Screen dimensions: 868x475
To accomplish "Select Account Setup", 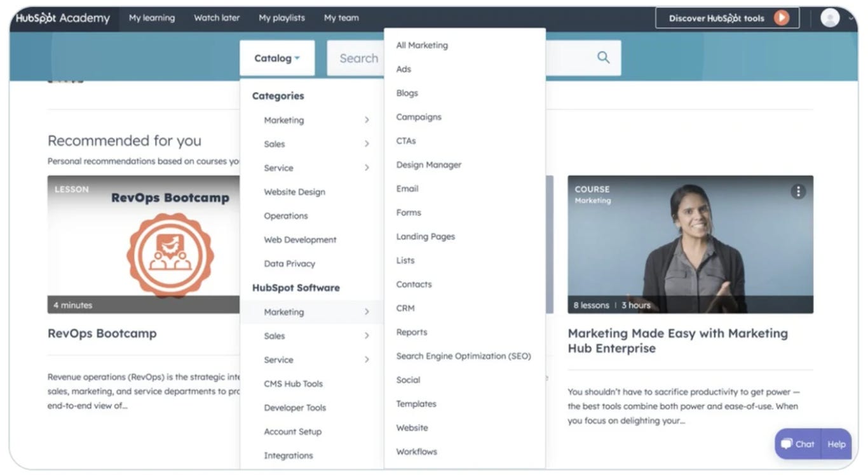I will tap(292, 432).
